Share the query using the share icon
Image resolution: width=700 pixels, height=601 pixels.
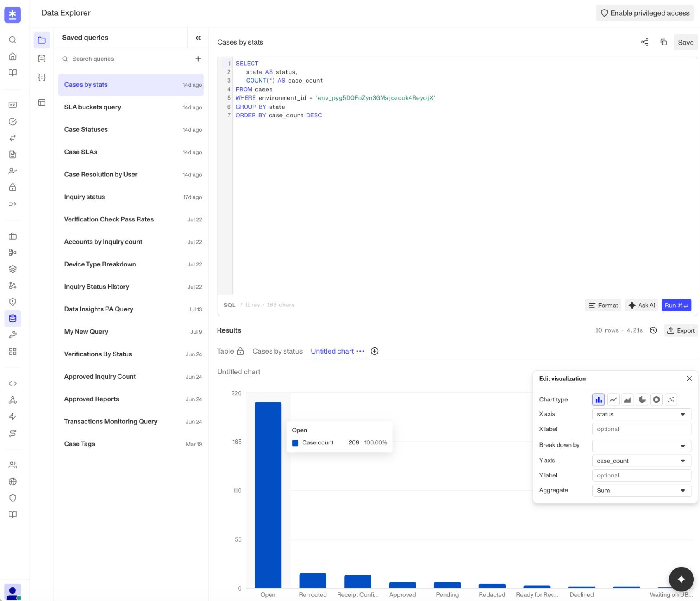(x=645, y=42)
